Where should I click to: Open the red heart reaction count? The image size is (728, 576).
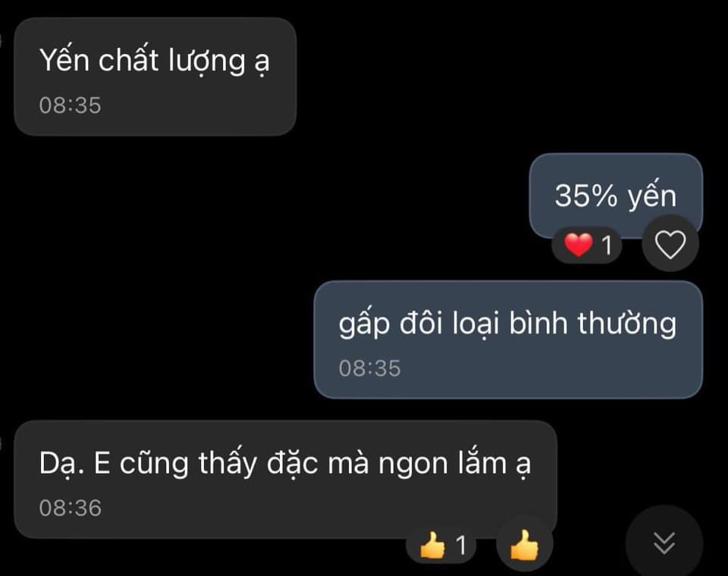586,245
